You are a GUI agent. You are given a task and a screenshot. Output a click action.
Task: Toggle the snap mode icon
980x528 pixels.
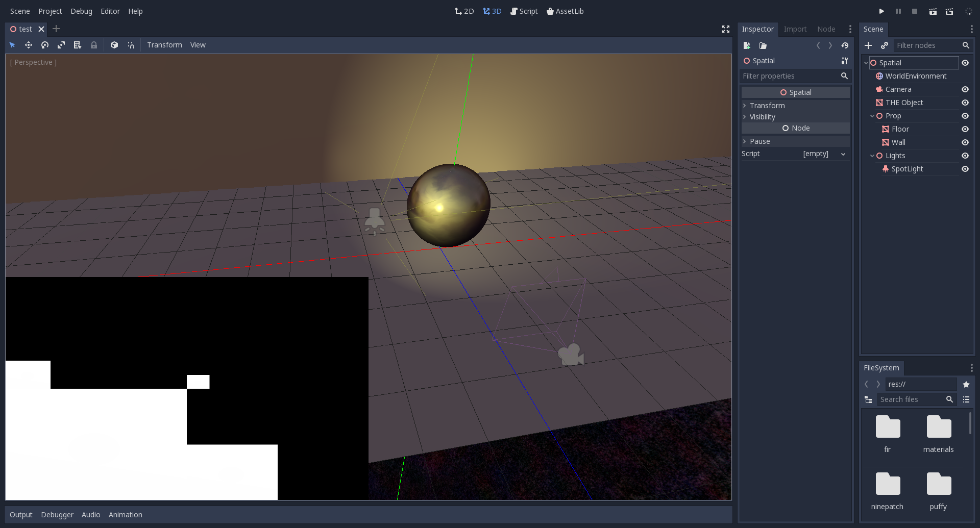[131, 45]
